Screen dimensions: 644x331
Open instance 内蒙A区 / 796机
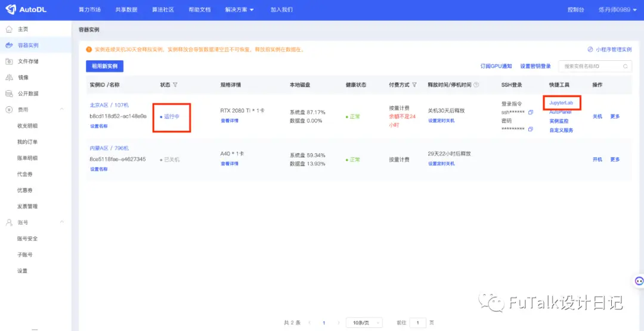tap(109, 149)
